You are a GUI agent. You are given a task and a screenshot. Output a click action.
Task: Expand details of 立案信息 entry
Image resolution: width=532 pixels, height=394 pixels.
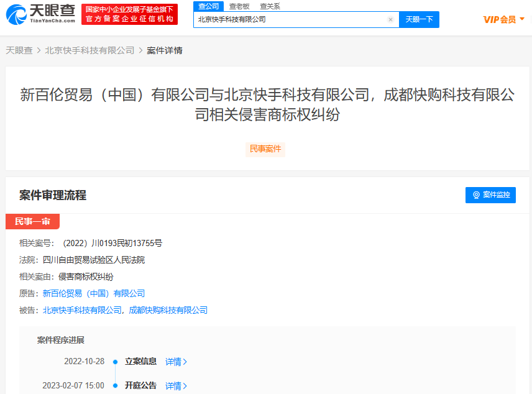[173, 362]
